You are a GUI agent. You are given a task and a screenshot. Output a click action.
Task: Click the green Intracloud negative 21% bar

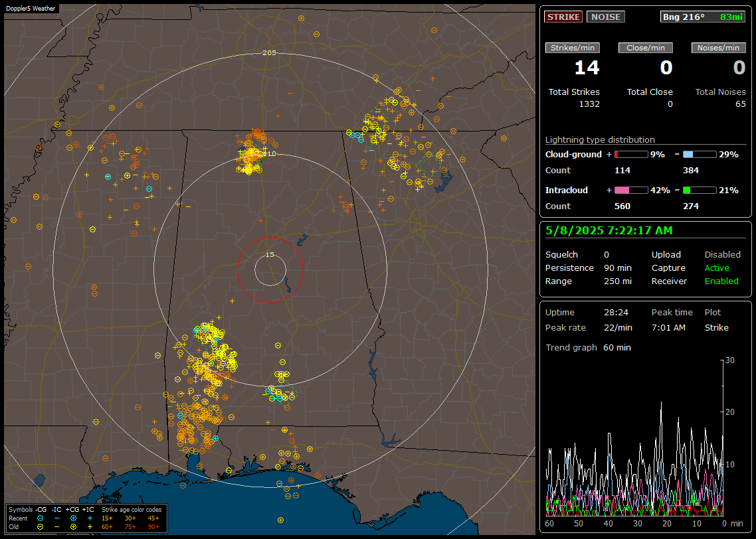coord(699,191)
